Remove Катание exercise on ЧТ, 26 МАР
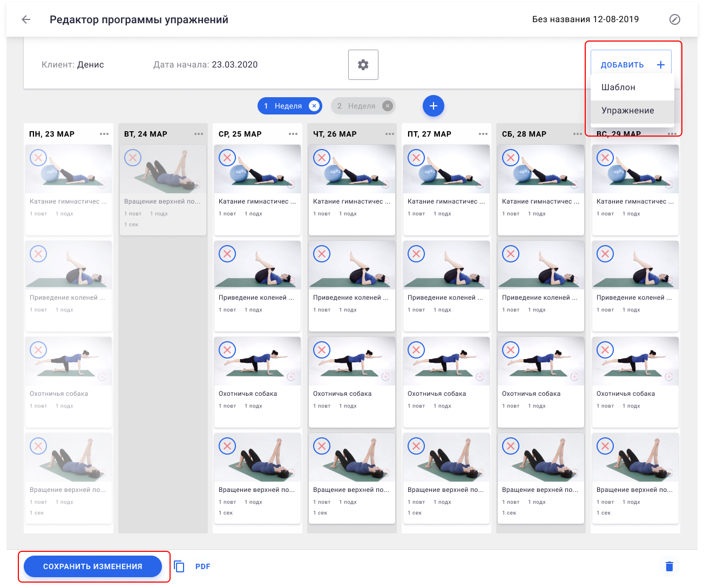This screenshot has height=588, width=704. [x=322, y=158]
